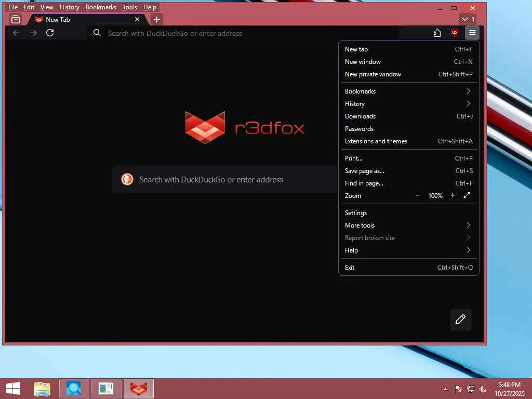Viewport: 532px width, 399px height.
Task: Open Settings from the menu
Action: pyautogui.click(x=408, y=212)
